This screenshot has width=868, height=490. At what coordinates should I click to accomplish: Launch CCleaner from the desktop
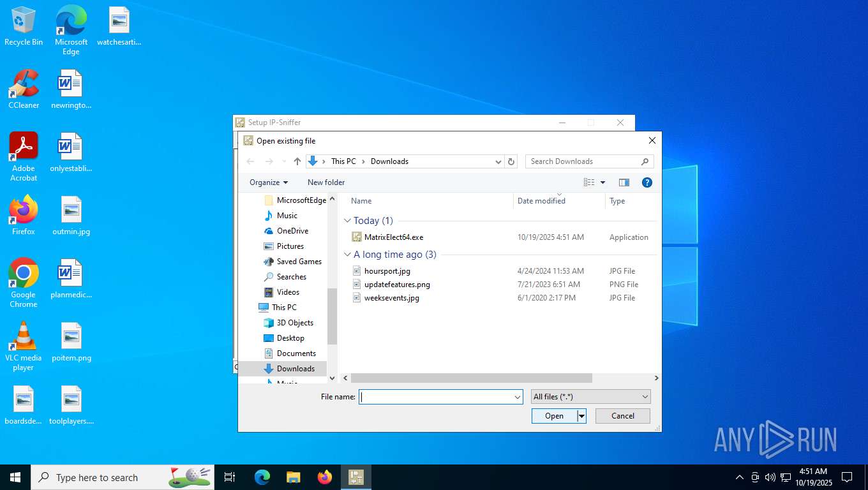[24, 89]
